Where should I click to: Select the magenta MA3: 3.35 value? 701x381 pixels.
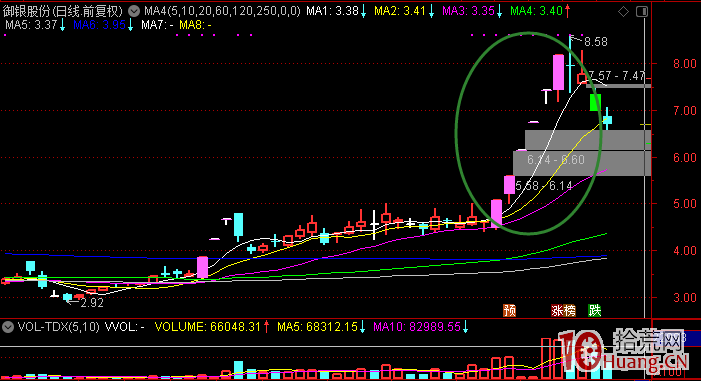click(468, 11)
